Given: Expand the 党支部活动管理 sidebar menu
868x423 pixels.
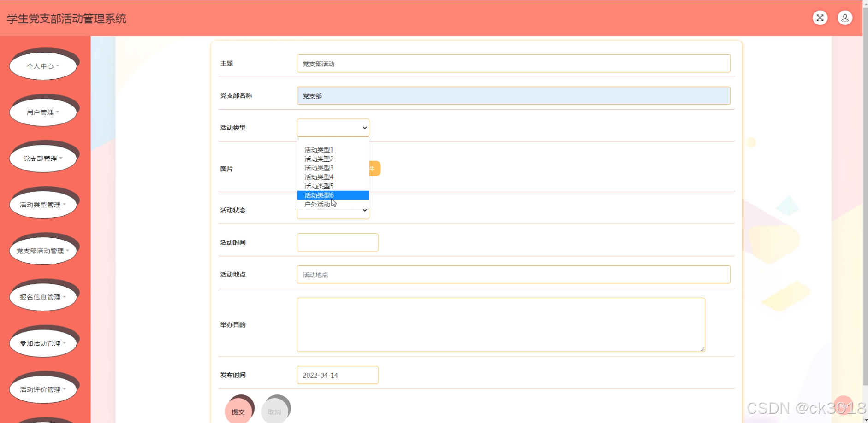Looking at the screenshot, I should 43,251.
